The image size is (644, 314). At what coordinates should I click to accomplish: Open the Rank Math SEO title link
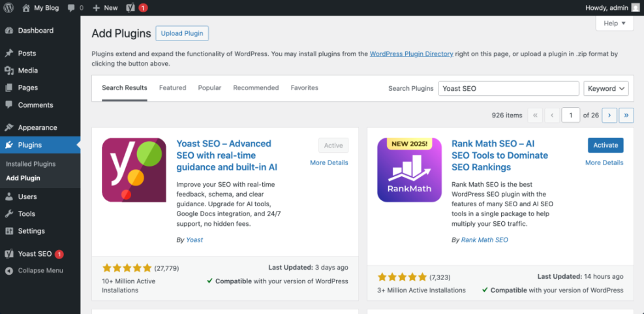[500, 155]
